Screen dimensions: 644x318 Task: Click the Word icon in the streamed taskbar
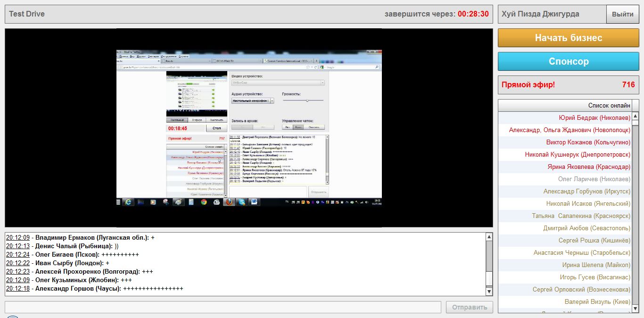254,202
